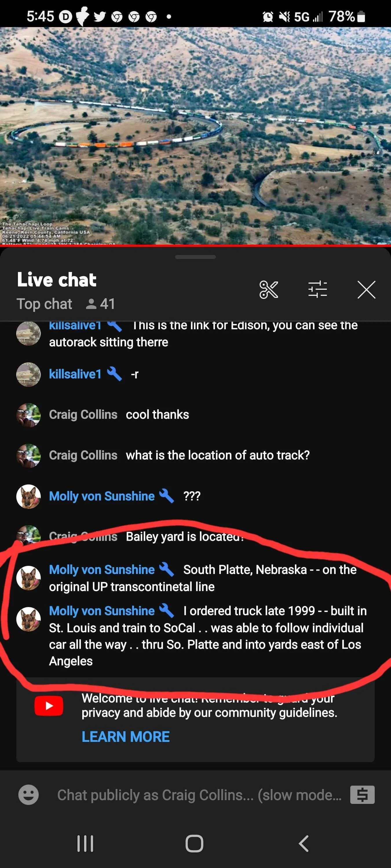391x868 pixels.
Task: Open Top chat mode selector
Action: (45, 304)
